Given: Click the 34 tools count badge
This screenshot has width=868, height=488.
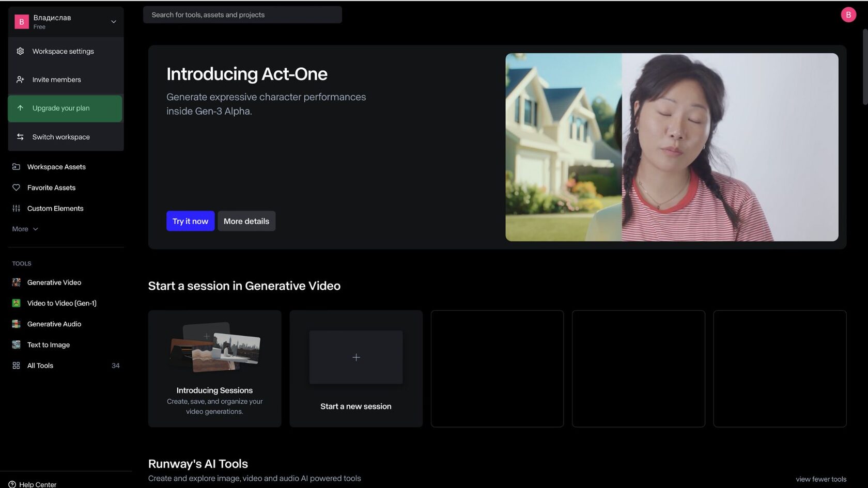Looking at the screenshot, I should click(x=116, y=366).
